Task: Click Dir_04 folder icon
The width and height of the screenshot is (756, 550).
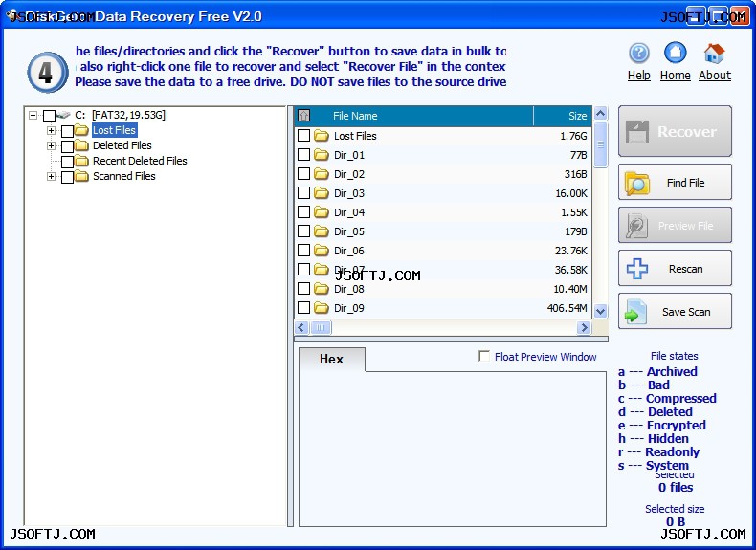Action: tap(322, 212)
